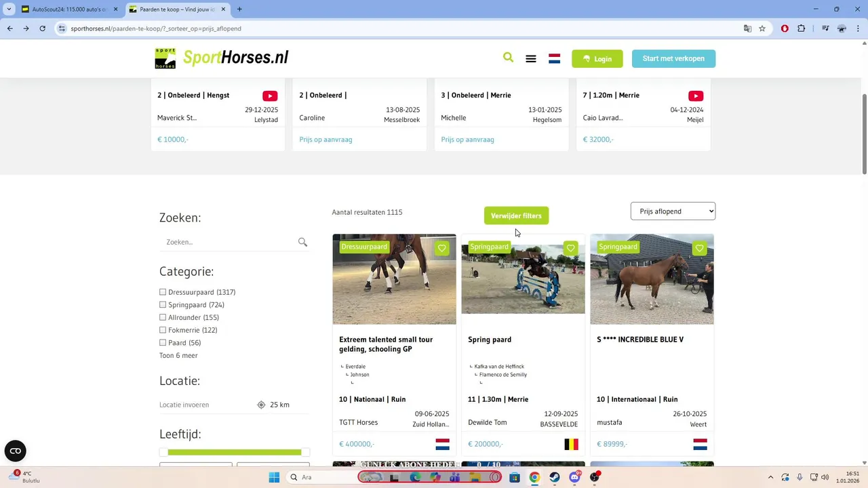Check the Fokmerrie category checkbox
Screen dimensions: 868x488
(x=163, y=330)
